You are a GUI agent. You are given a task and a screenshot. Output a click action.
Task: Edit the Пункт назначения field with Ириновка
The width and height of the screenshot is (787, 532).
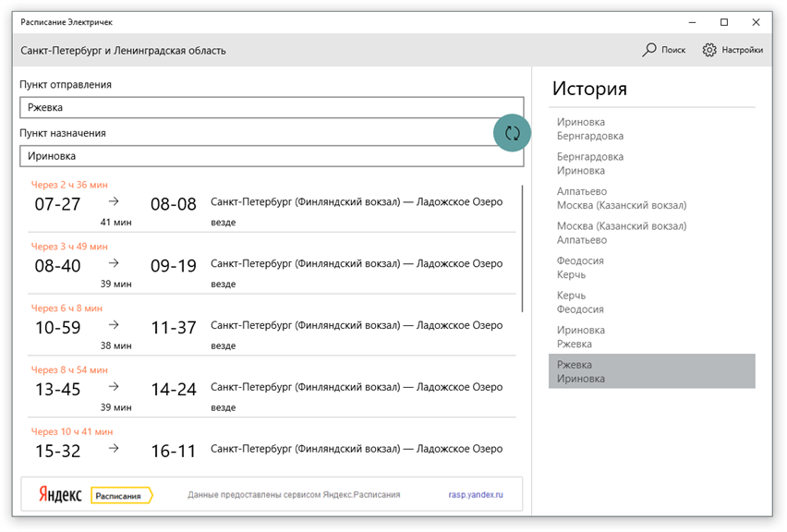click(272, 156)
